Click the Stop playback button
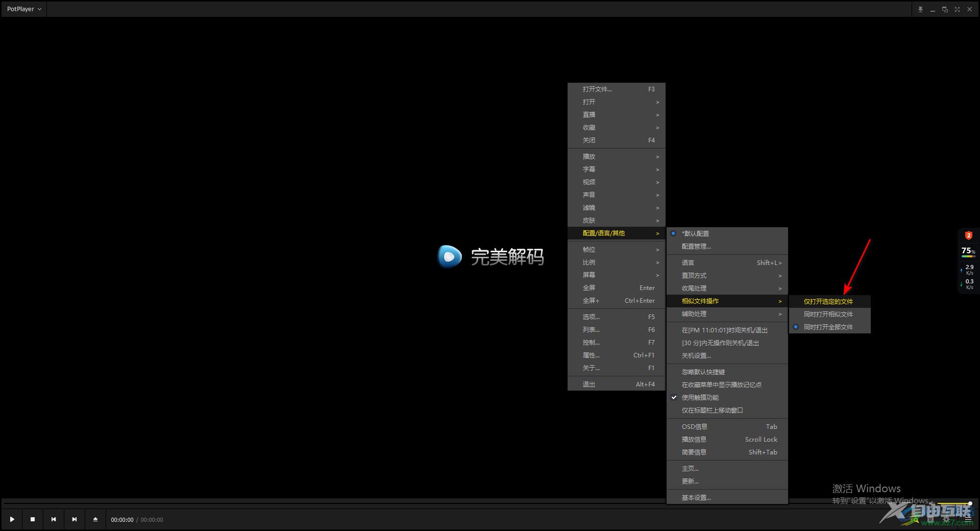The width and height of the screenshot is (980, 531). [33, 519]
